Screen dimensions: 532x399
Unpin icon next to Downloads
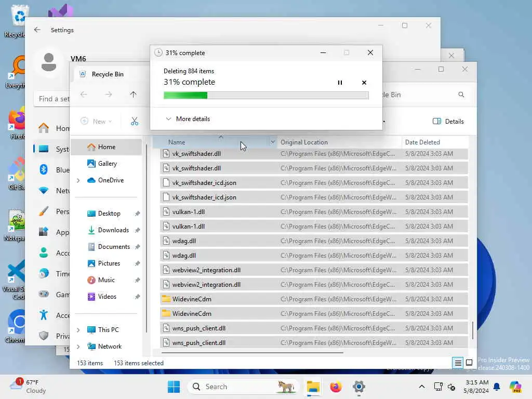click(137, 230)
